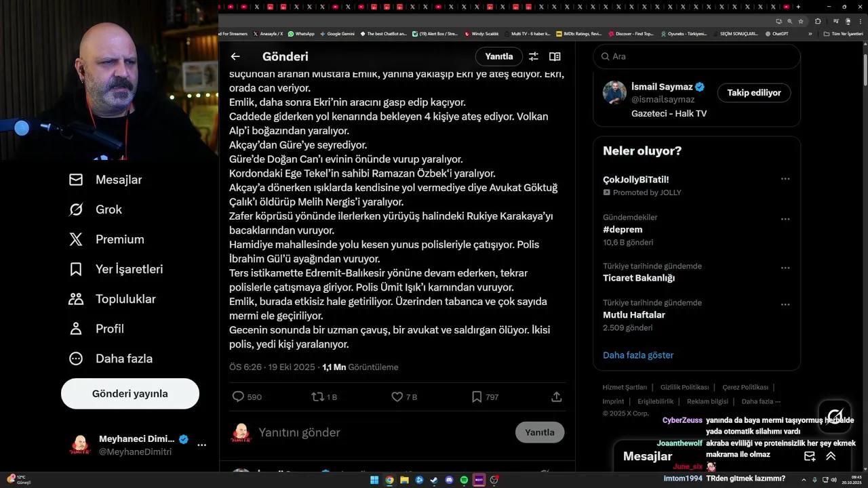Open more options for Mutlu Haftalar trend
This screenshot has height=488, width=868.
coord(785,304)
